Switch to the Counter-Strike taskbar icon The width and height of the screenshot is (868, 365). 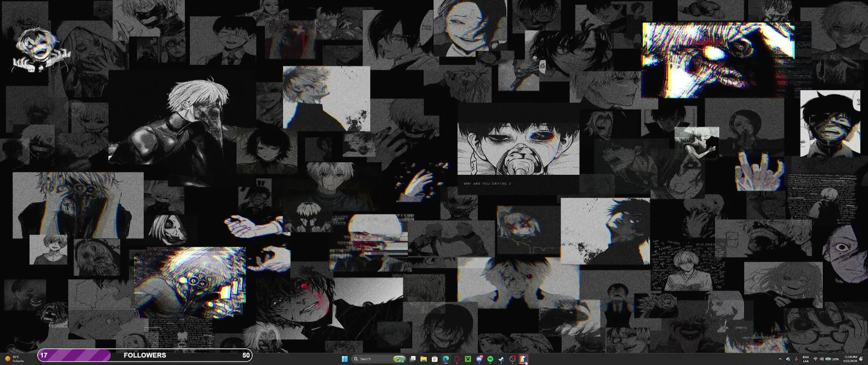tap(523, 359)
